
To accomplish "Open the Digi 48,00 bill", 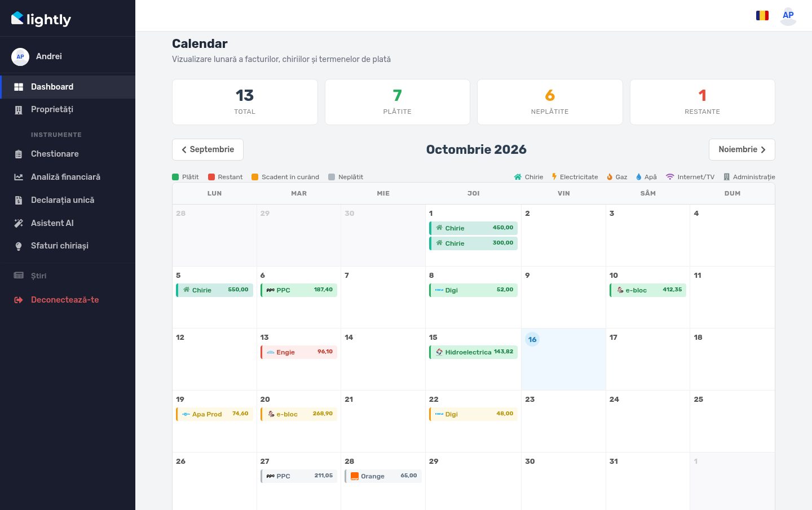I will tap(474, 414).
